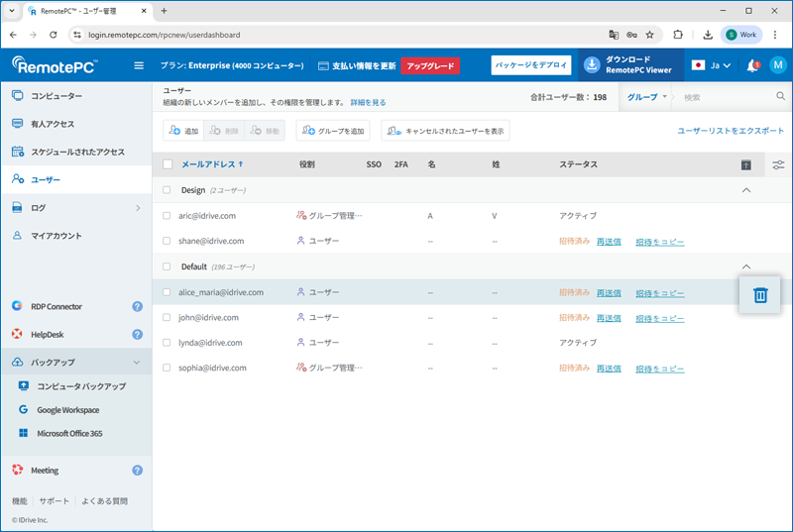Click the ユーザーリストをエクスポート link
Viewport: 793px width, 532px height.
(731, 131)
